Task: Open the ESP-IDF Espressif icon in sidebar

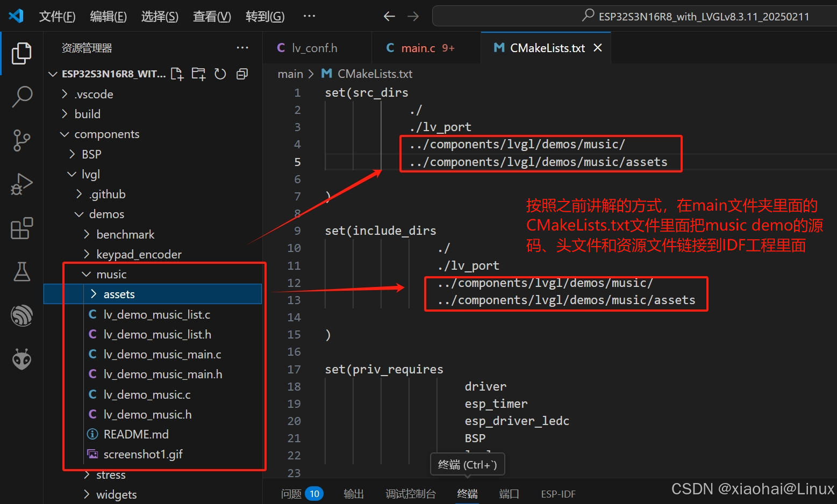Action: pos(22,315)
